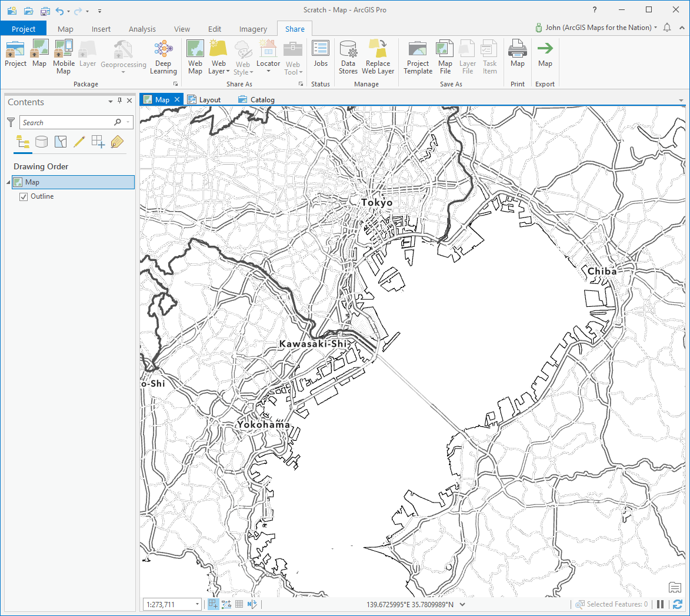The width and height of the screenshot is (690, 616).
Task: Open coordinate display units dropdown
Action: click(x=462, y=604)
